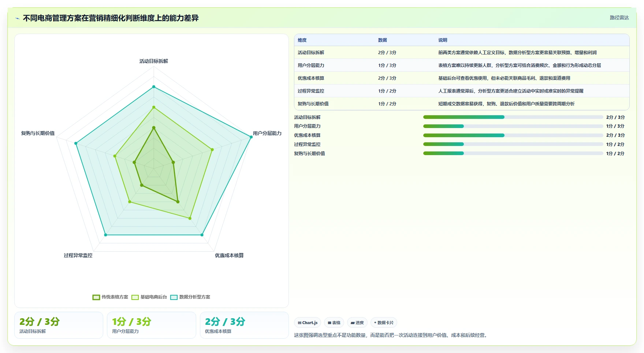This screenshot has width=644, height=353.
Task: Click the 路径雷达 label in header
Action: pos(619,18)
